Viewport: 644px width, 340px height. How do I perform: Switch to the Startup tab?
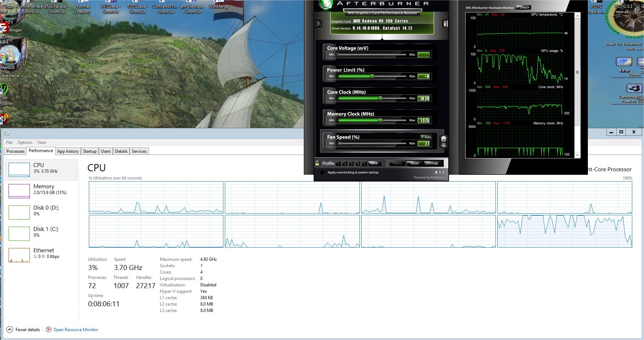tap(90, 151)
